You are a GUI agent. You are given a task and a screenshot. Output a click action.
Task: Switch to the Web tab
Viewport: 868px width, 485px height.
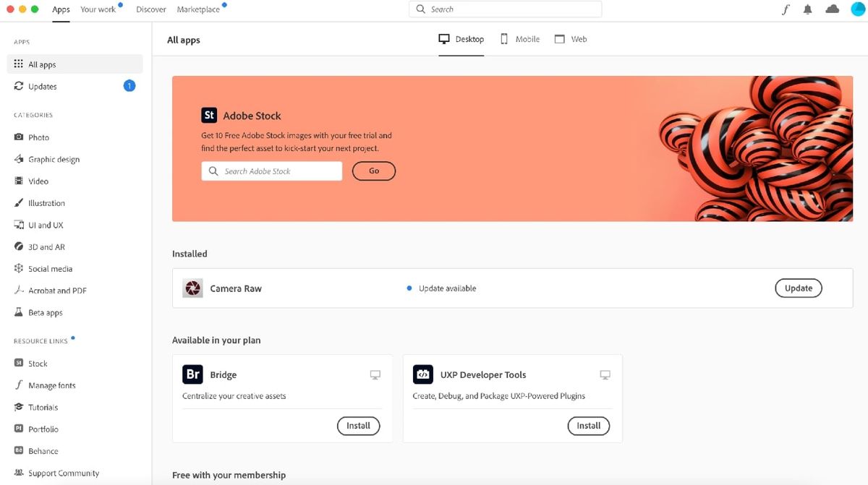[x=571, y=38]
